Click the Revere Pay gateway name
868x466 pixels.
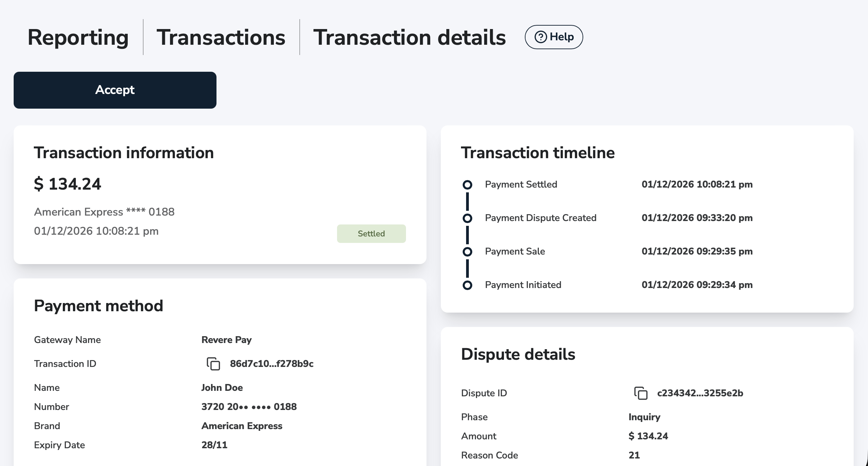[226, 340]
